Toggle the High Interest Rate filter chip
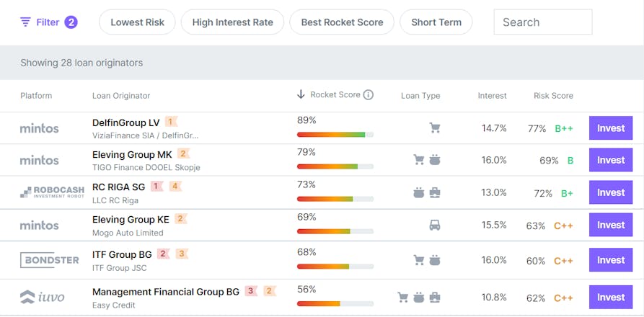Image resolution: width=644 pixels, height=317 pixels. (232, 22)
